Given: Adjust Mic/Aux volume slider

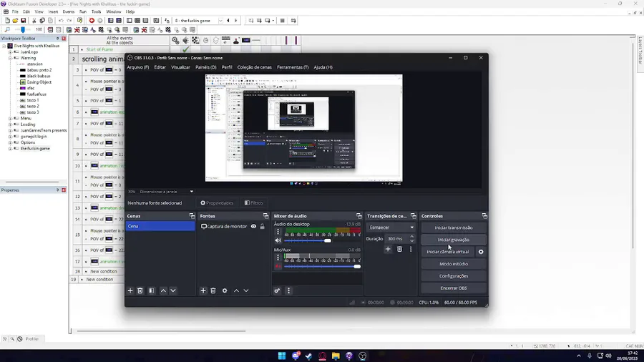Looking at the screenshot, I should coord(357,266).
